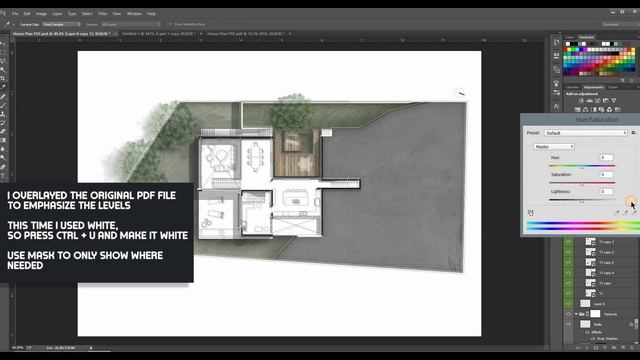This screenshot has height=360, width=640.
Task: Click the Lightness slider handle
Action: (x=582, y=201)
